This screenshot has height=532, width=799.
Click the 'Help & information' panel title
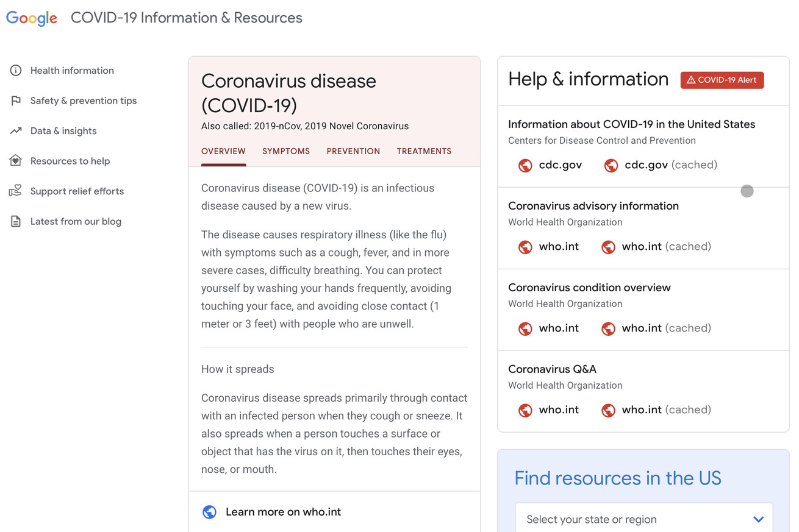point(589,79)
